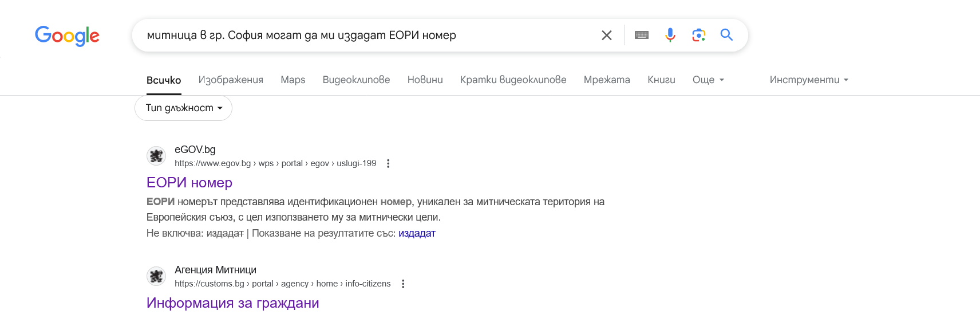Switch to the Изображения tab
The width and height of the screenshot is (980, 314).
(231, 80)
